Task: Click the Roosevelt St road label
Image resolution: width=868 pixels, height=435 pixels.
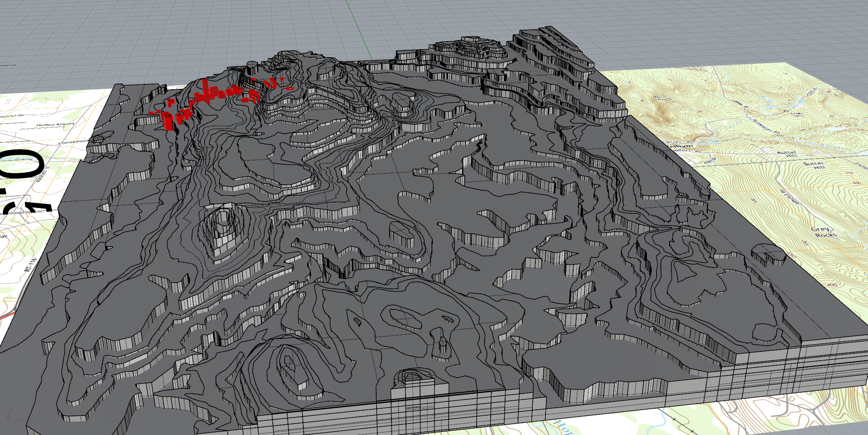Action: coord(43,174)
